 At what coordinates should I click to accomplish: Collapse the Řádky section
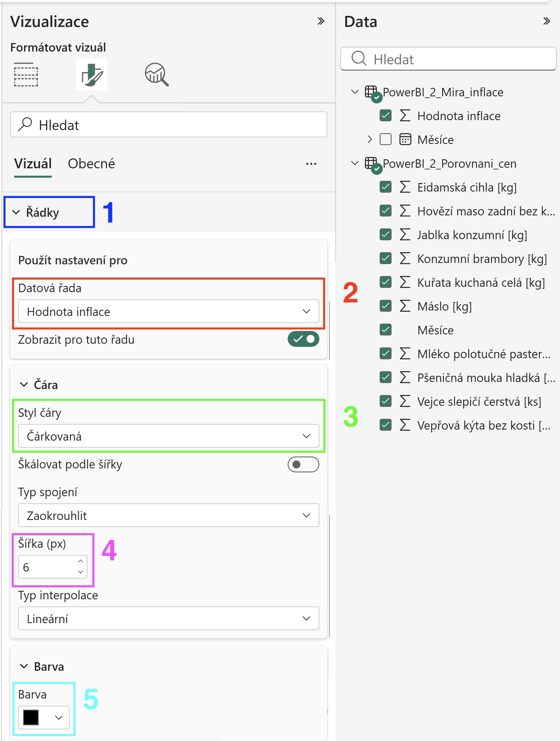16,212
